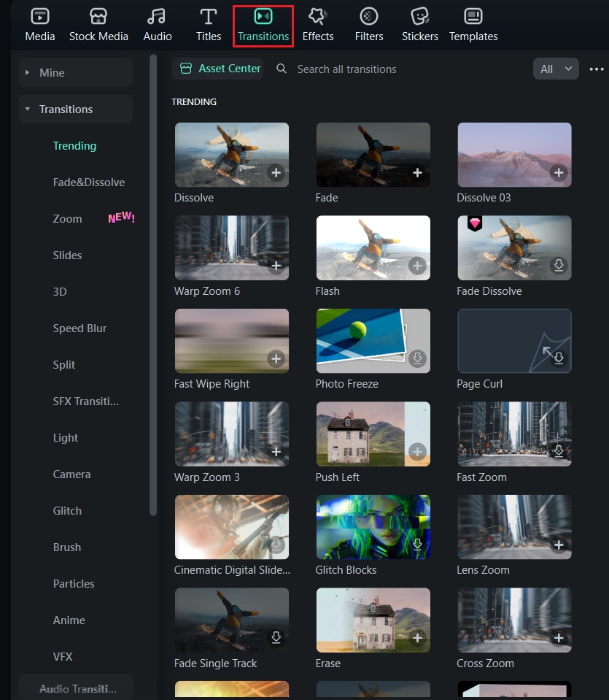Open the Stickers tab

click(x=420, y=26)
